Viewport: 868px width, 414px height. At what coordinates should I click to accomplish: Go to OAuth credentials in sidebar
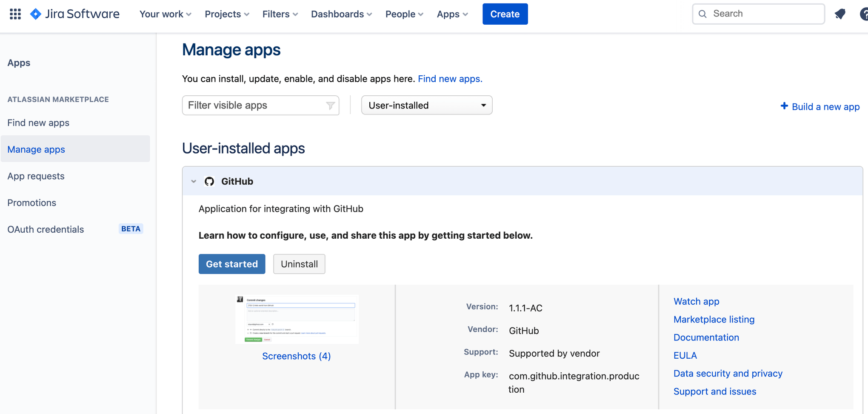click(46, 229)
